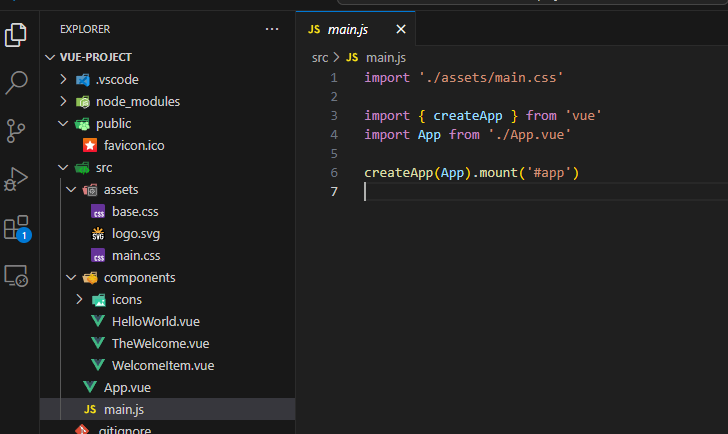Expand the .vscode folder chevron

point(64,79)
